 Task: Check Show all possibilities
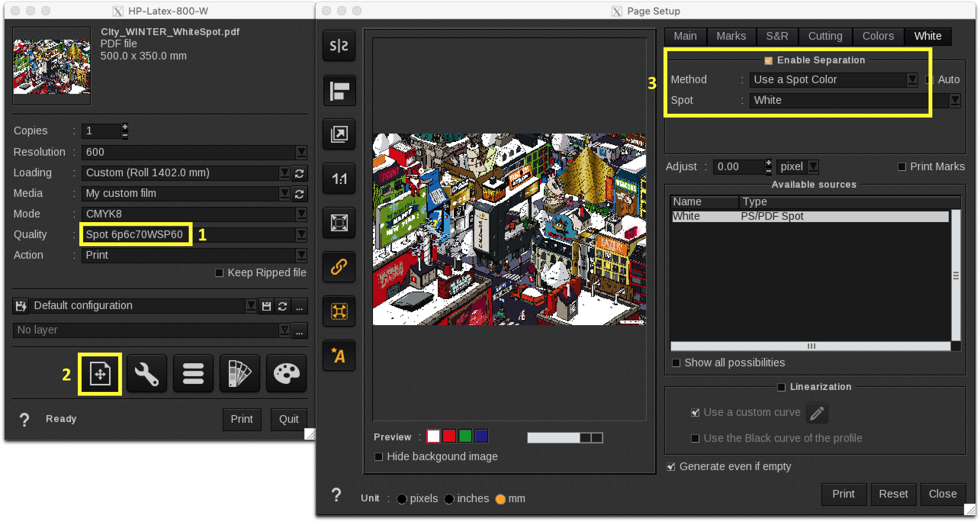click(676, 362)
